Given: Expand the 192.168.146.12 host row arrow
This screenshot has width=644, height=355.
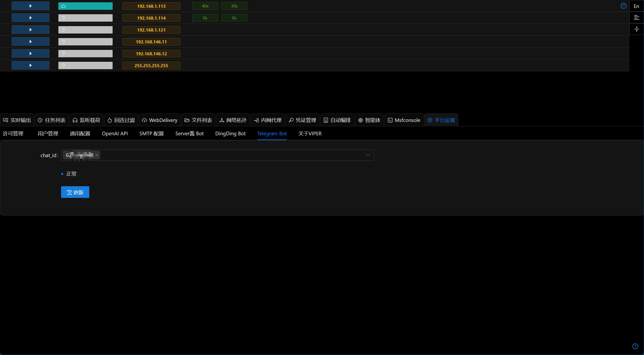Looking at the screenshot, I should 31,54.
